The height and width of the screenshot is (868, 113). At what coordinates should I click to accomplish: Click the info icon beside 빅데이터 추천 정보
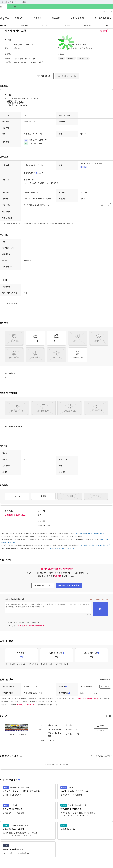(x=19, y=780)
